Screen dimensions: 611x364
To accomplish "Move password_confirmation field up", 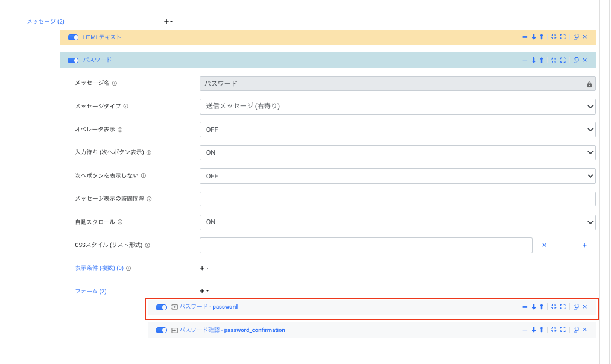I will 542,330.
